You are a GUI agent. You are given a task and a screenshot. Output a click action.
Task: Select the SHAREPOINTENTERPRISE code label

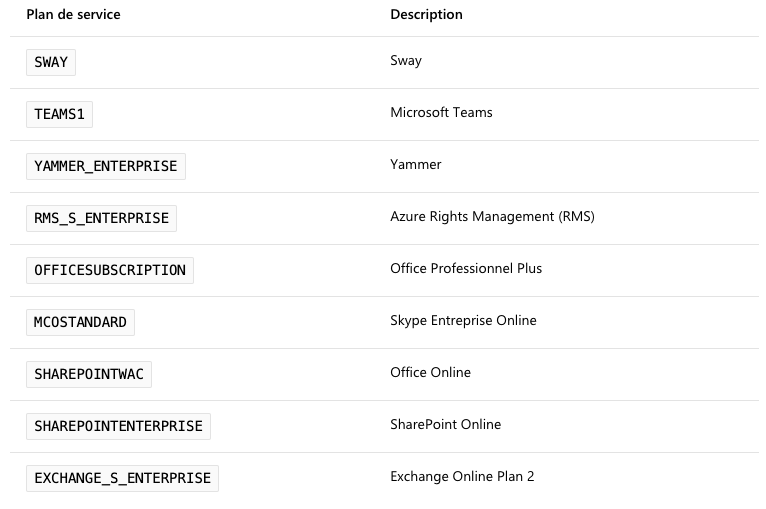click(118, 426)
